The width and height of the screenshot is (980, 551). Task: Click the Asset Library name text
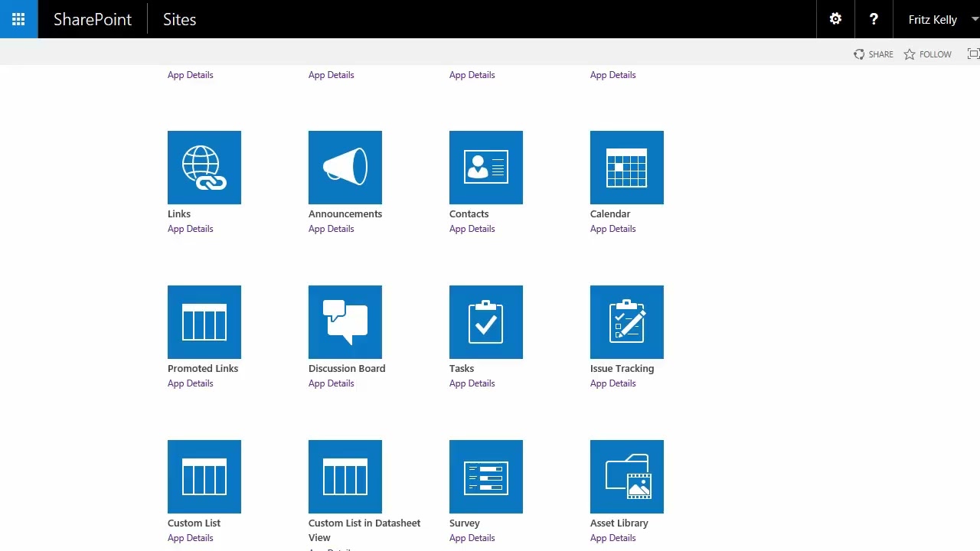(619, 523)
